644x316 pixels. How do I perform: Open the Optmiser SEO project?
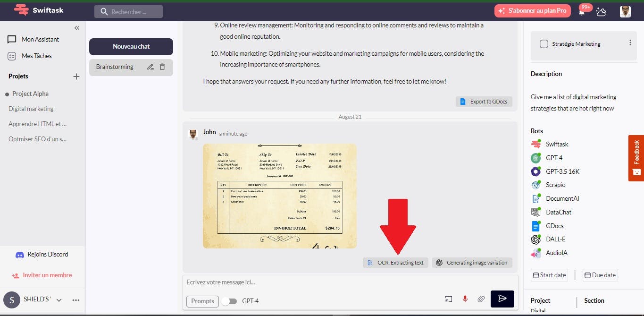pos(38,139)
